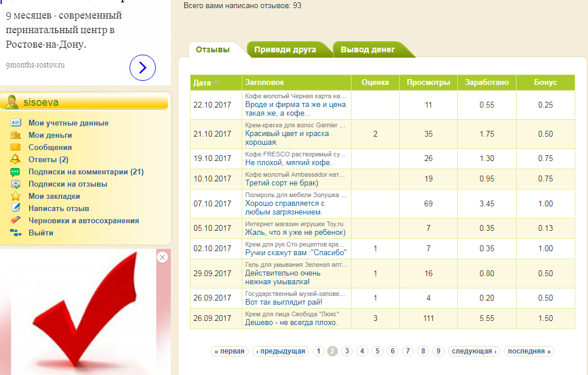Sort the table using the Дата arrow
Screen dimensions: 588x375
tap(216, 83)
